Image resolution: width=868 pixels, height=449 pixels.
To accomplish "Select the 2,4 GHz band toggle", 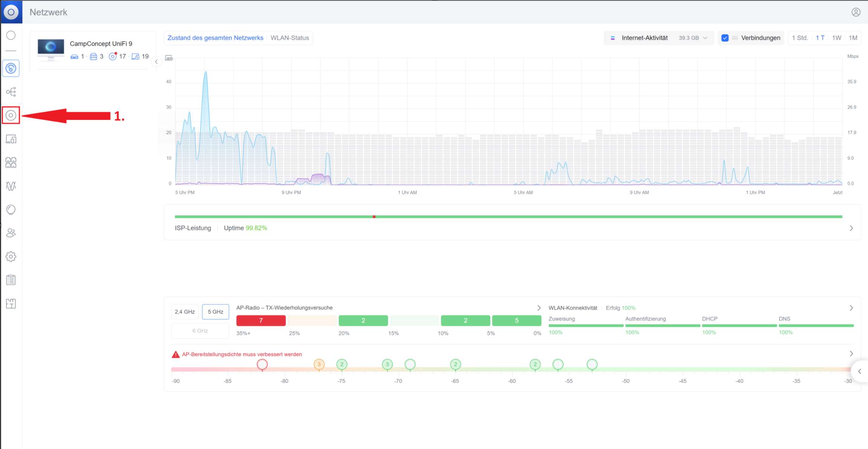I will 185,312.
